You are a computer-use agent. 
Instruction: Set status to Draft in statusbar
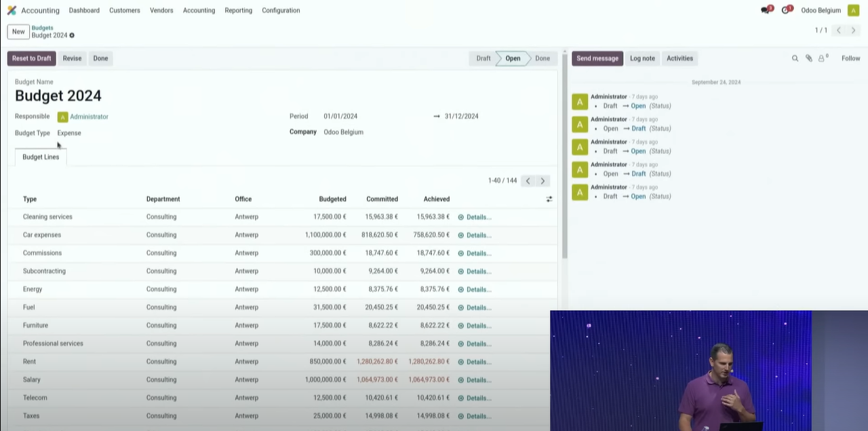pyautogui.click(x=483, y=58)
